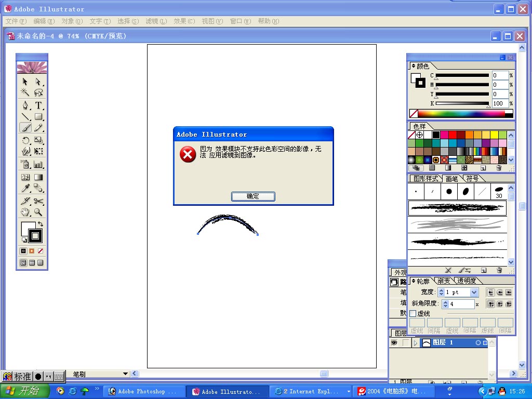Screen dimensions: 532x399
Task: Choose the Magic Wand tool
Action: tap(25, 92)
